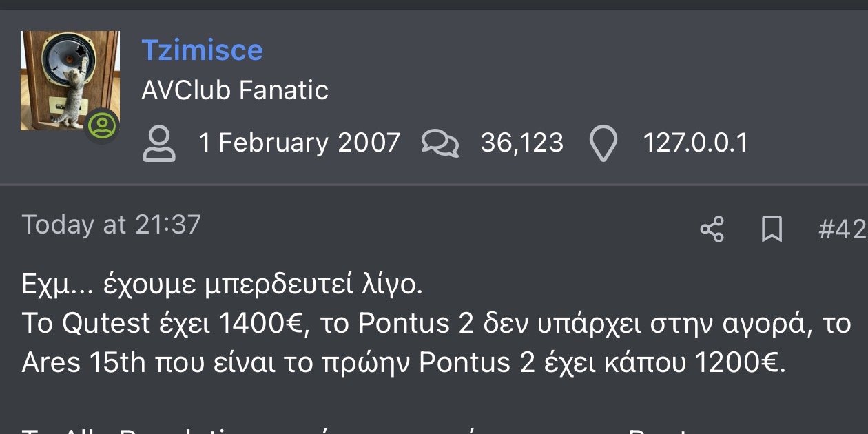The height and width of the screenshot is (434, 868).
Task: Open the Tzimisce user profile link
Action: (x=202, y=50)
